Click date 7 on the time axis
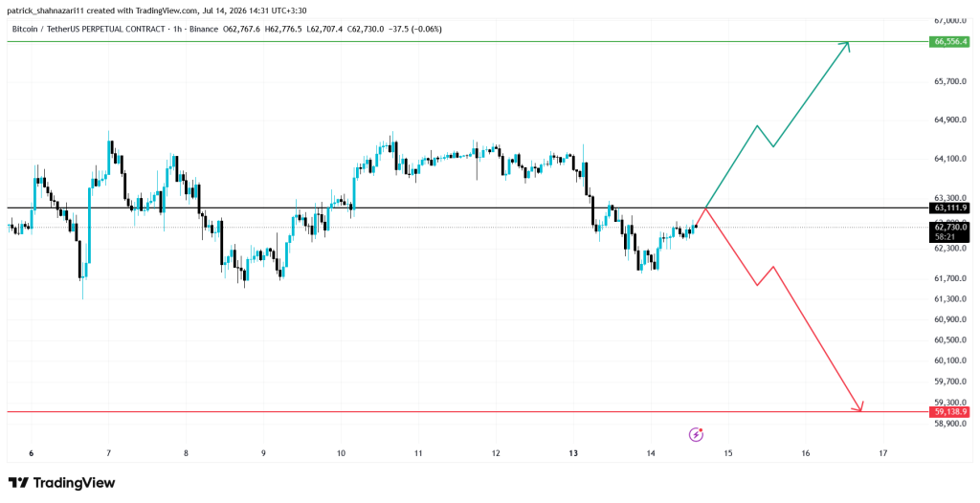Viewport: 980px width, 503px height. [109, 453]
